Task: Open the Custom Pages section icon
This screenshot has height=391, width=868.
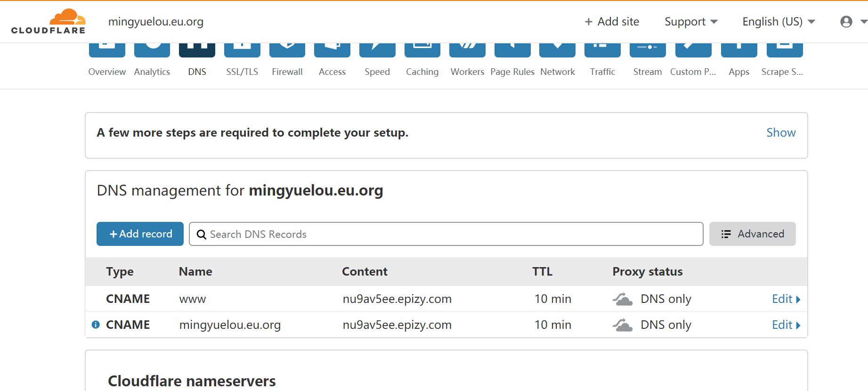Action: (x=693, y=50)
